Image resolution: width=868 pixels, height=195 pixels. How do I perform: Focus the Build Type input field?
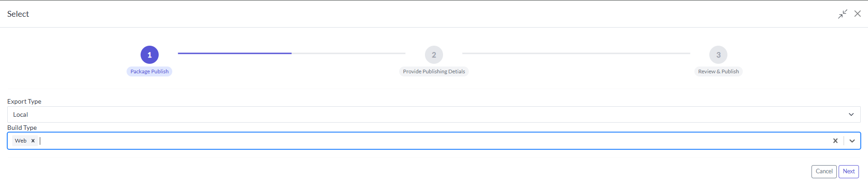coord(434,141)
